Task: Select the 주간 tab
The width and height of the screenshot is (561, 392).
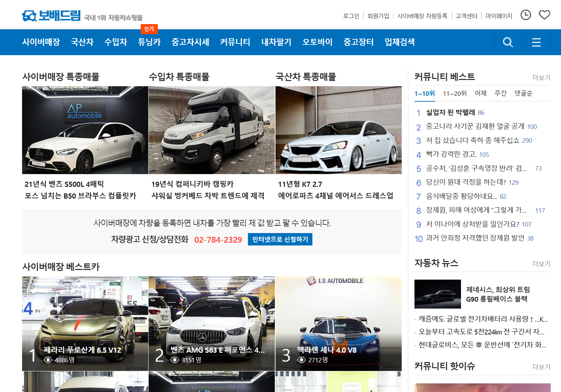Action: pos(500,93)
